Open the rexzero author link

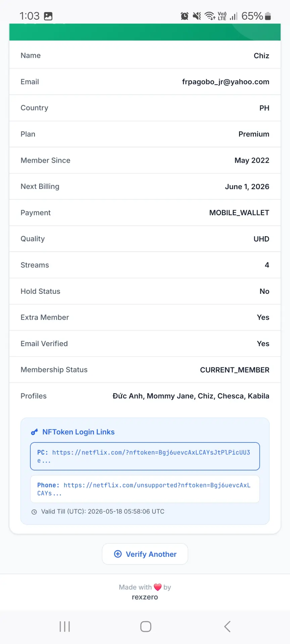145,597
